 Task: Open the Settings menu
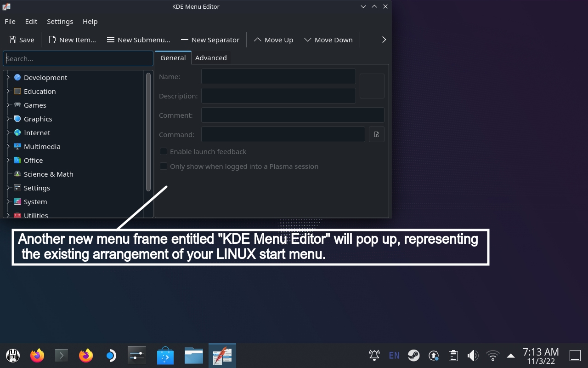tap(60, 21)
